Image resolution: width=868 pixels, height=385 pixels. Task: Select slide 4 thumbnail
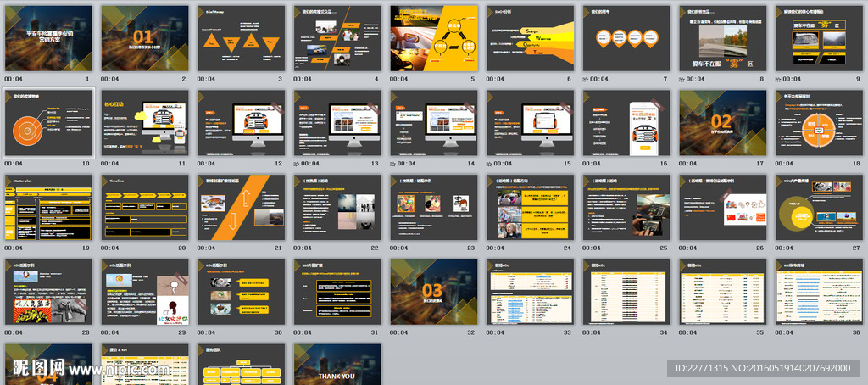337,38
